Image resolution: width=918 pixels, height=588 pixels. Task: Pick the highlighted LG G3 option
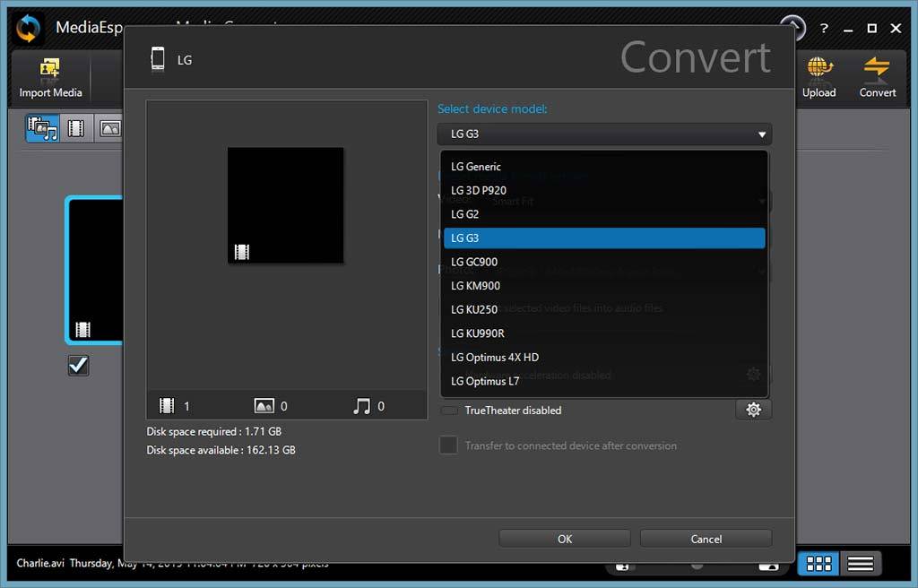[604, 238]
